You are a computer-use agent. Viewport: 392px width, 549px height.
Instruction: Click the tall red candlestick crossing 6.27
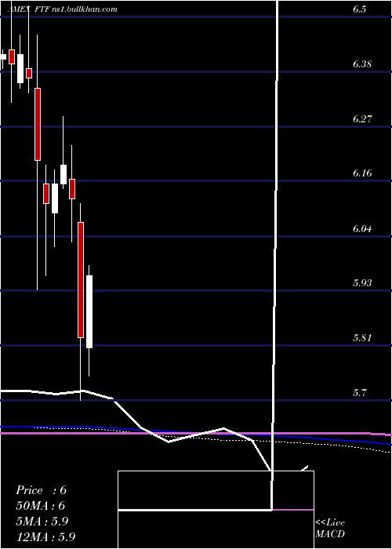pyautogui.click(x=38, y=124)
